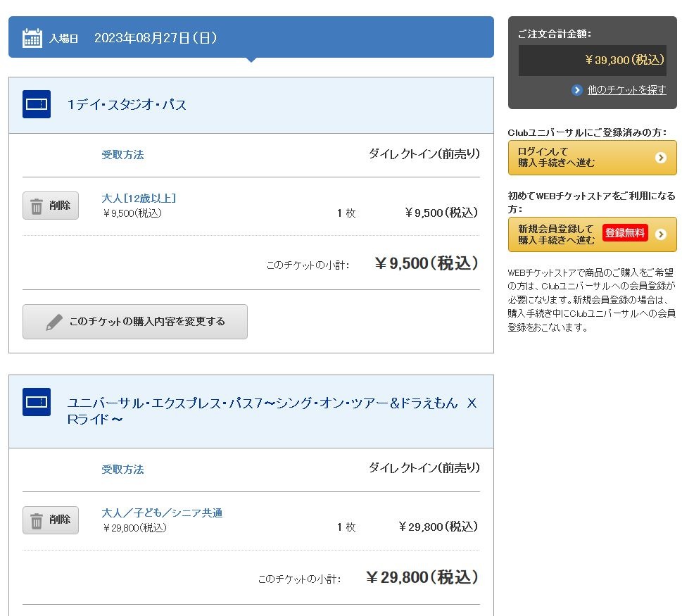
Task: Click ログインして購入手続きへ進む button
Action: click(x=592, y=158)
